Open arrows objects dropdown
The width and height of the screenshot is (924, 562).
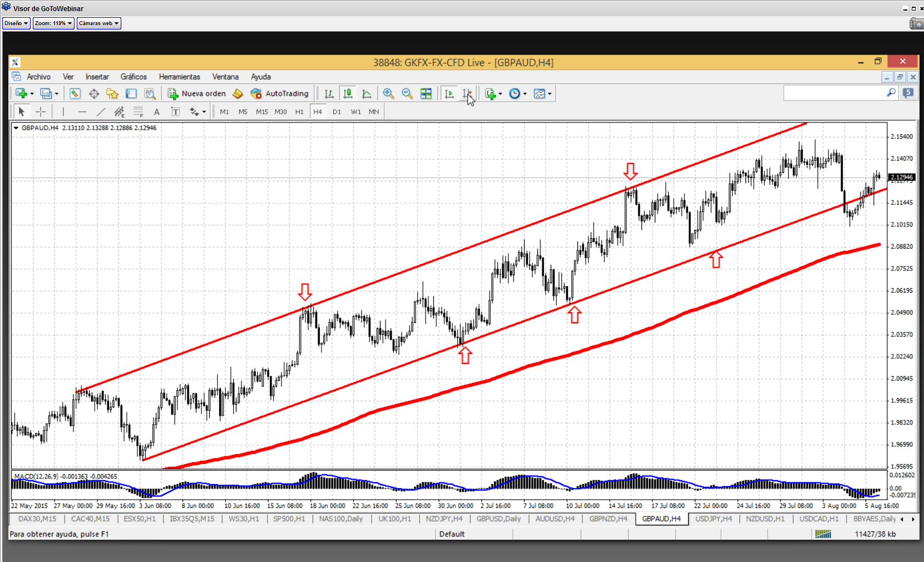197,112
